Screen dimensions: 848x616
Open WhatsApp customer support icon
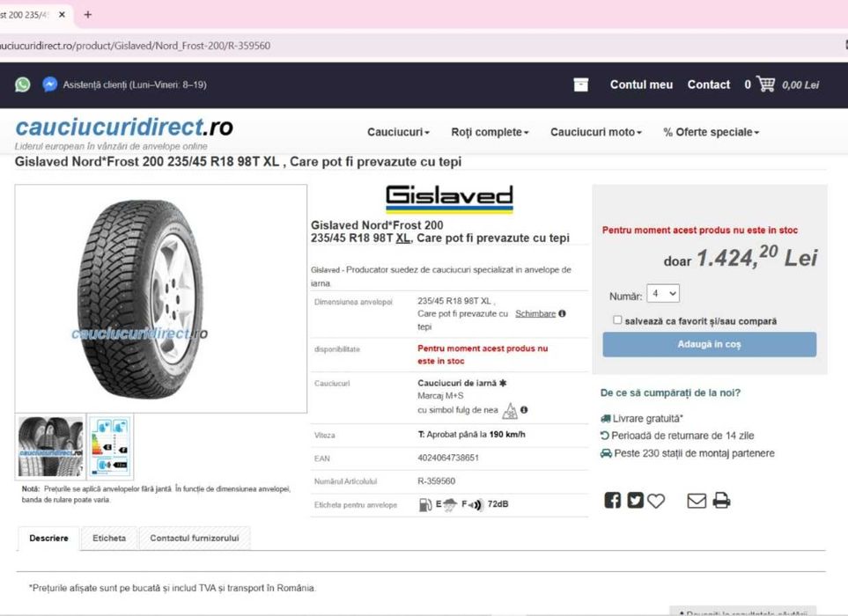pos(22,84)
